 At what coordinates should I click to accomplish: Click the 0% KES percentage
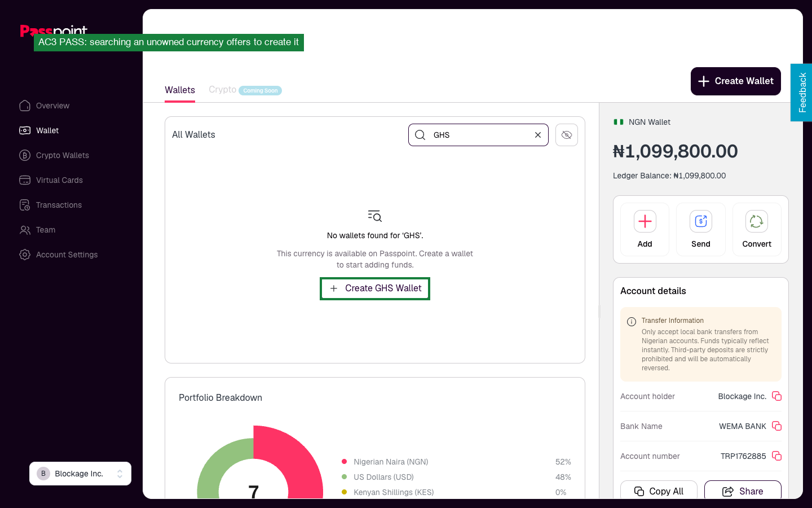(x=561, y=492)
